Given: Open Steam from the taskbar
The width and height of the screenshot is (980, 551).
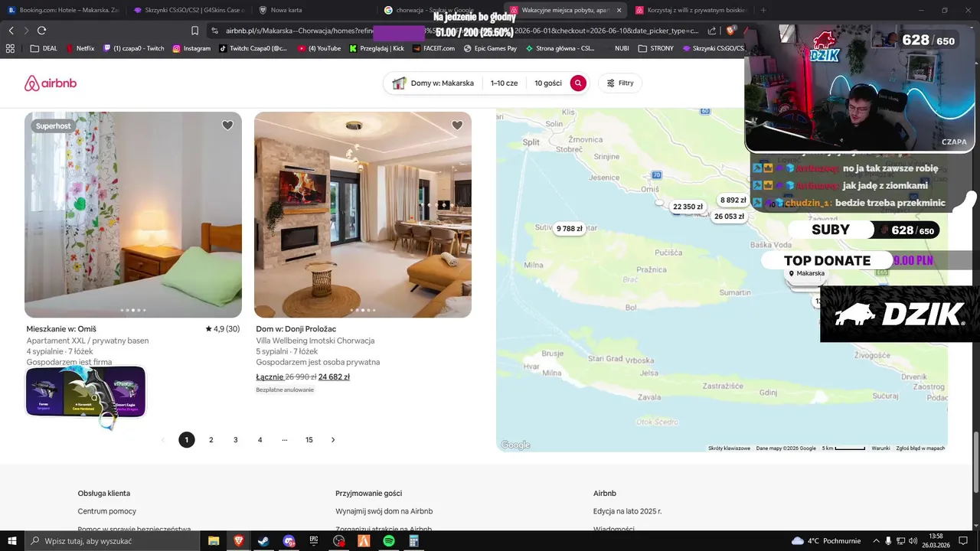Looking at the screenshot, I should (263, 540).
